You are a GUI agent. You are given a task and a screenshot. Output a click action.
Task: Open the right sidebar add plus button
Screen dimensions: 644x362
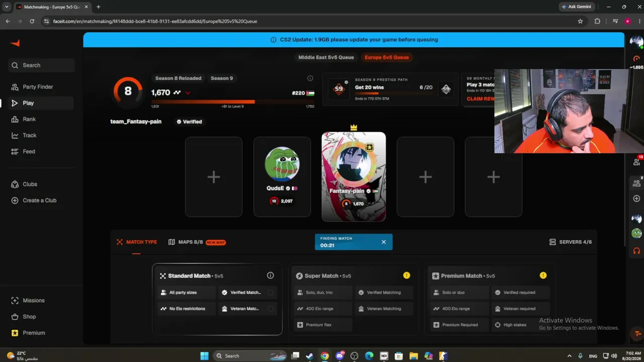point(636,199)
